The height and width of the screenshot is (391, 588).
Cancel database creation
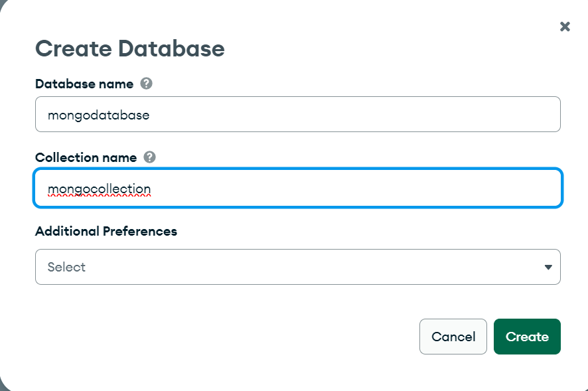(x=453, y=337)
